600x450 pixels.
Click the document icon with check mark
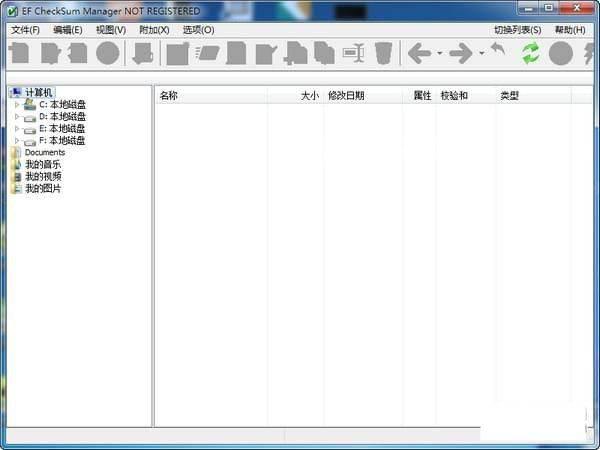tap(266, 54)
